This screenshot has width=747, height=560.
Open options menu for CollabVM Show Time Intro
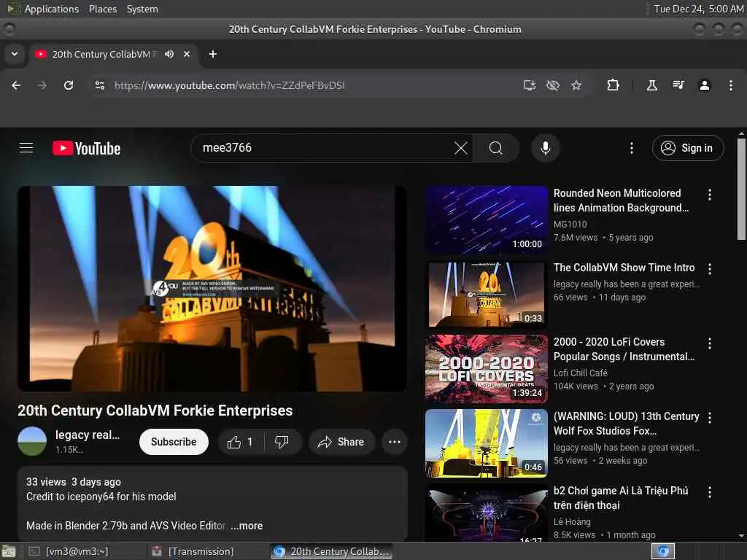pyautogui.click(x=709, y=269)
